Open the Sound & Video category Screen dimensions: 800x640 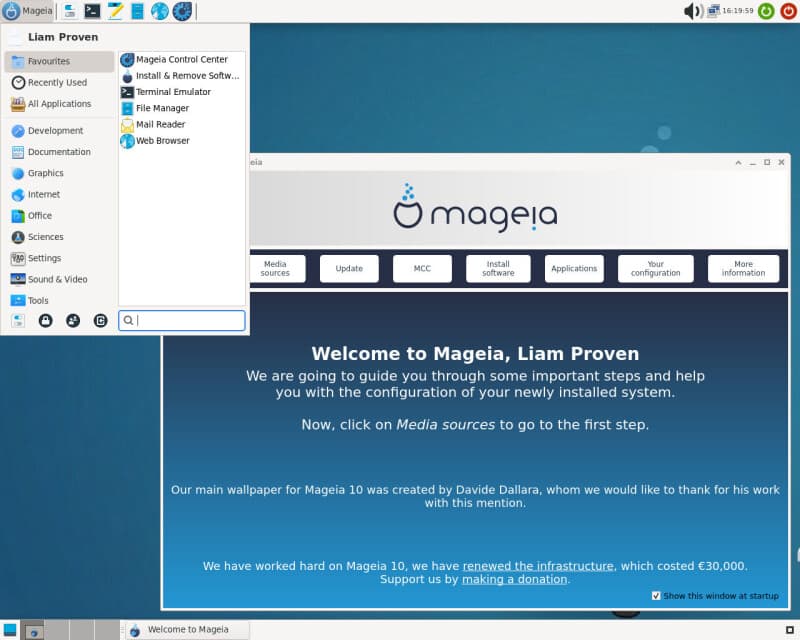(59, 280)
